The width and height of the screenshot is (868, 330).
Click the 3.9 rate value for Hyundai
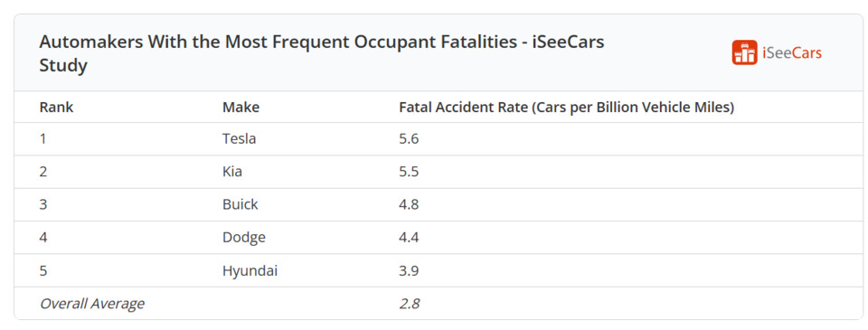[409, 270]
